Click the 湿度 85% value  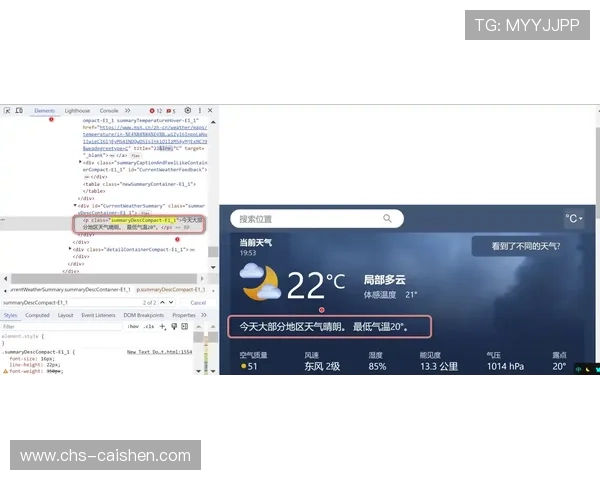coord(377,367)
